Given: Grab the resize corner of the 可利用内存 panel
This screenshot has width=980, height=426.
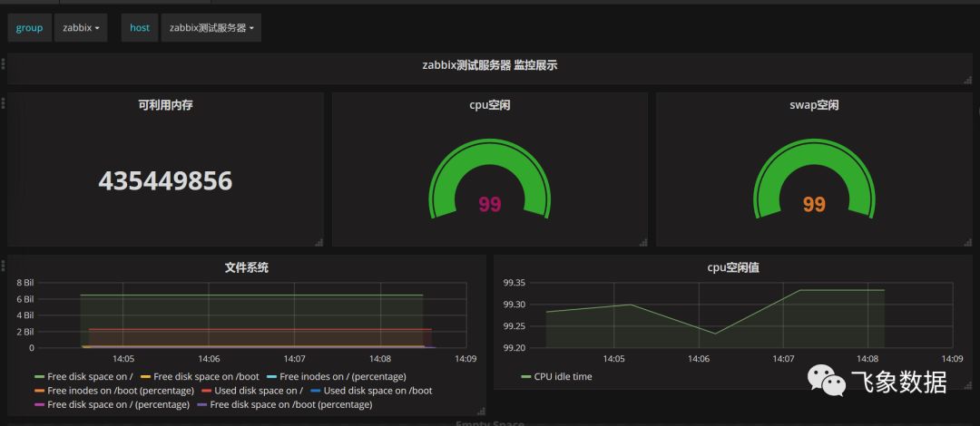Looking at the screenshot, I should point(319,242).
